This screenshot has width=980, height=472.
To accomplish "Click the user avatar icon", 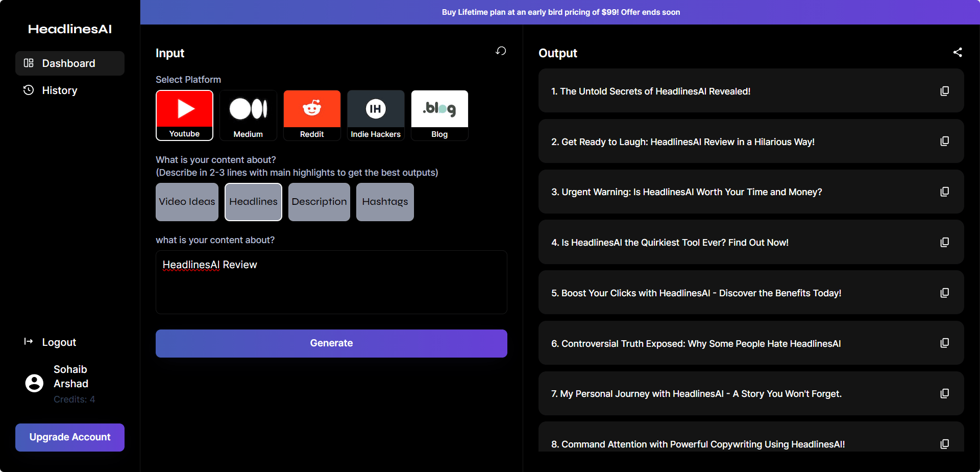I will coord(34,383).
